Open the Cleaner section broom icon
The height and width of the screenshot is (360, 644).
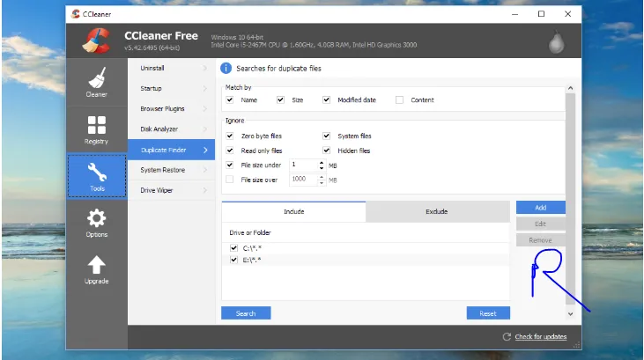pos(97,77)
